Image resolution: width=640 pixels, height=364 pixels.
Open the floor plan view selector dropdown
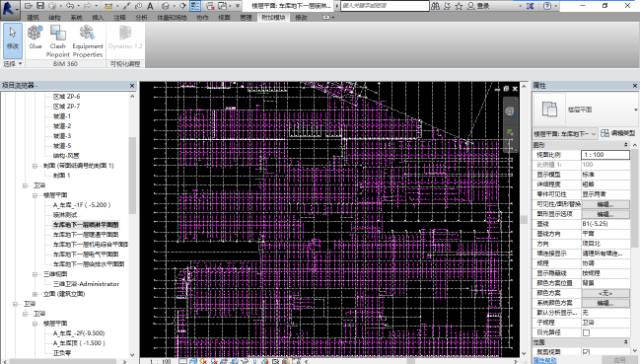565,133
